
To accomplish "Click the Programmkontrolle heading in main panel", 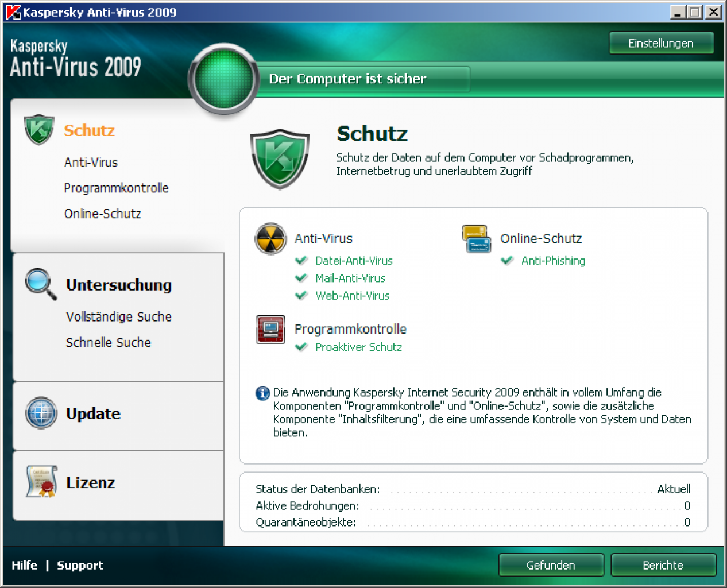I will point(350,329).
